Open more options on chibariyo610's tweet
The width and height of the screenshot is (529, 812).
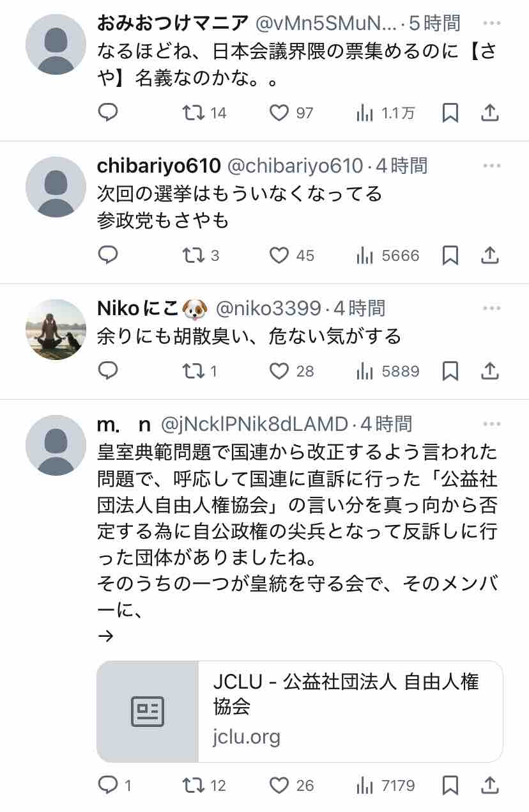point(491,166)
